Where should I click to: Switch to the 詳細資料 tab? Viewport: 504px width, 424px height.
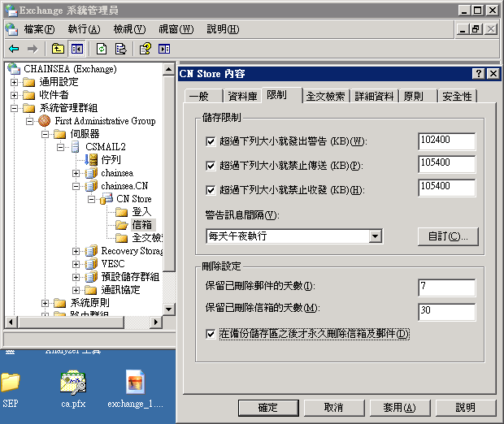[374, 96]
